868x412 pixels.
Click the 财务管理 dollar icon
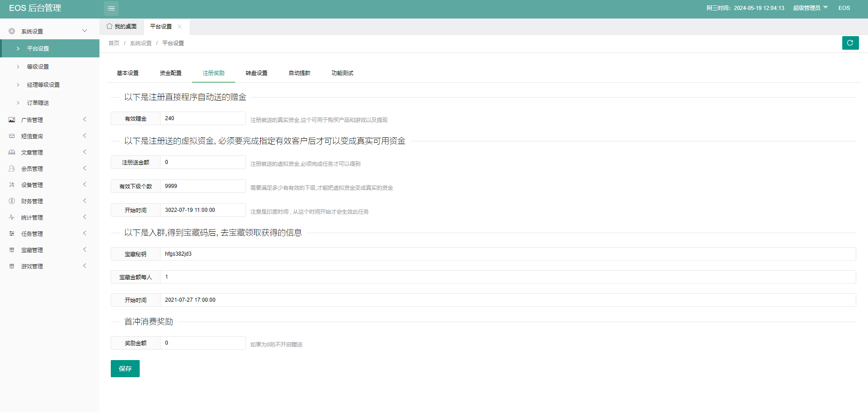(x=12, y=201)
